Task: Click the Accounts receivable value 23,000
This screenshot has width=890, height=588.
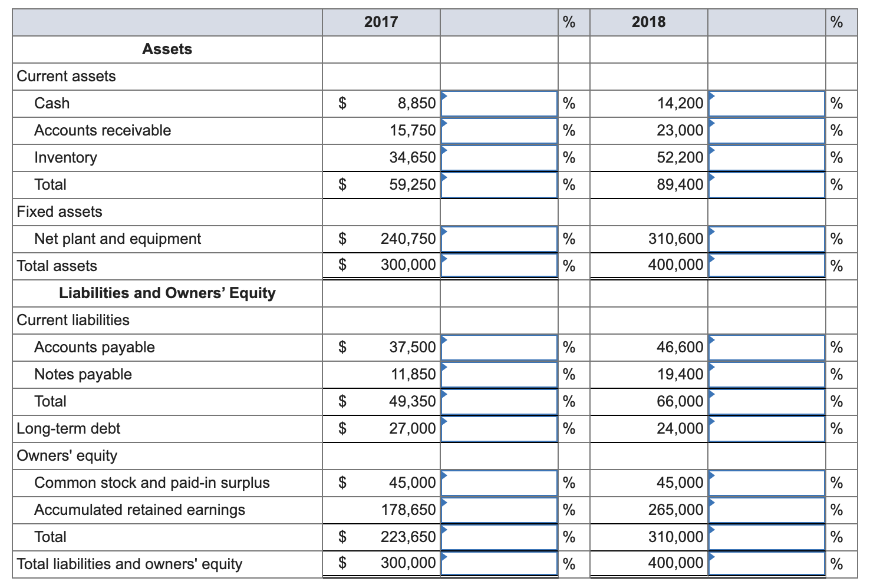Action: [x=680, y=131]
